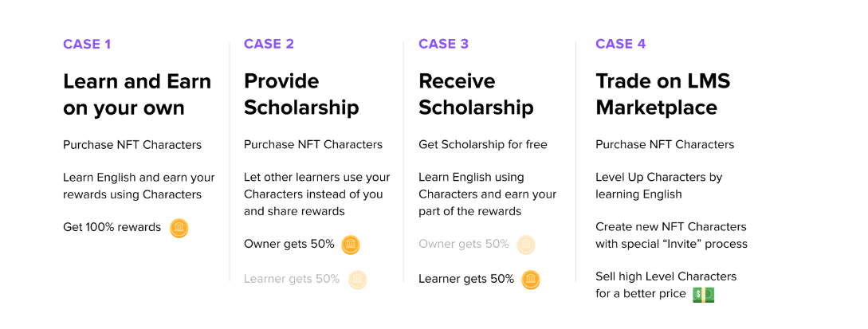Image resolution: width=868 pixels, height=329 pixels.
Task: Open the Receive Scholarship heading
Action: click(x=476, y=94)
